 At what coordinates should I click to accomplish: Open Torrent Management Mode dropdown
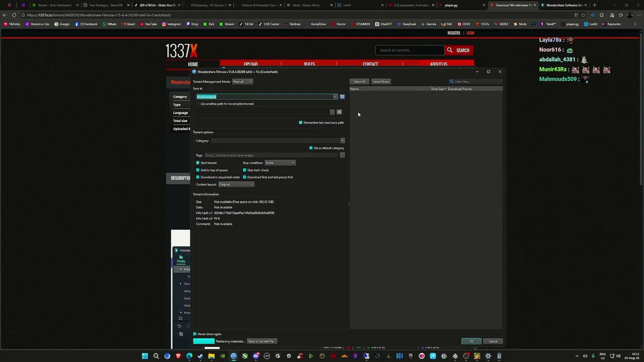coord(243,81)
